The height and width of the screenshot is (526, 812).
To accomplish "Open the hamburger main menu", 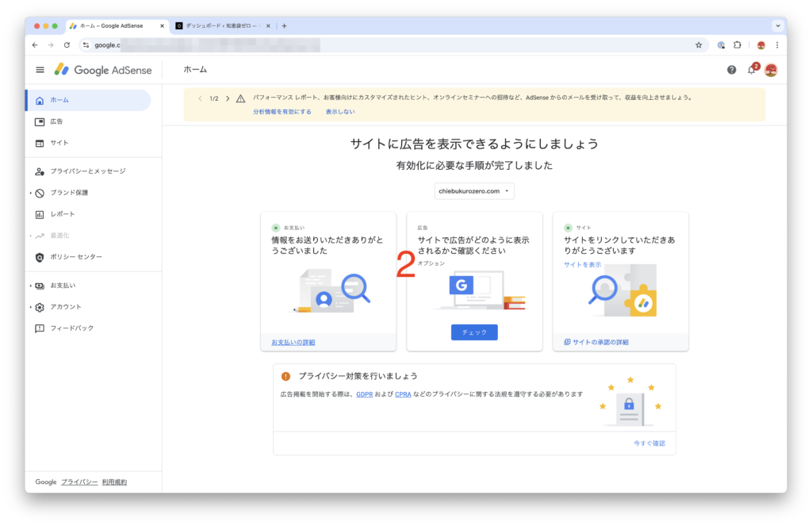I will [x=40, y=70].
